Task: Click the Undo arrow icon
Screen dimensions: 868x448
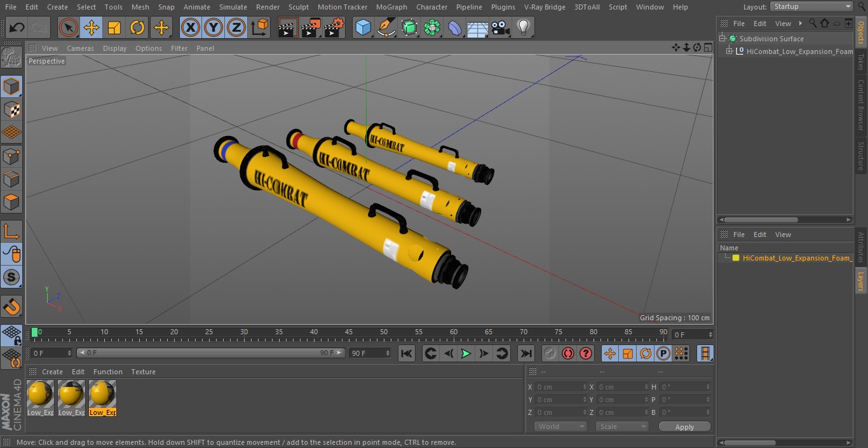Action: (17, 28)
